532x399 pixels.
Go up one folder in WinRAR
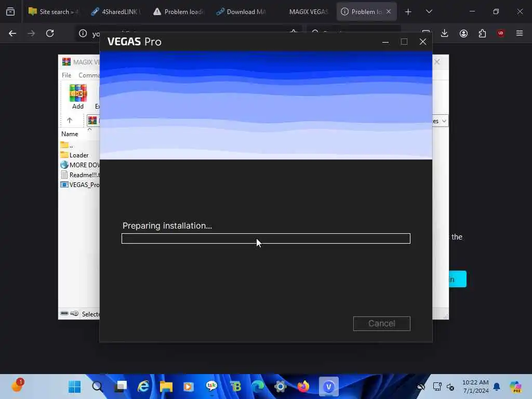(x=70, y=120)
